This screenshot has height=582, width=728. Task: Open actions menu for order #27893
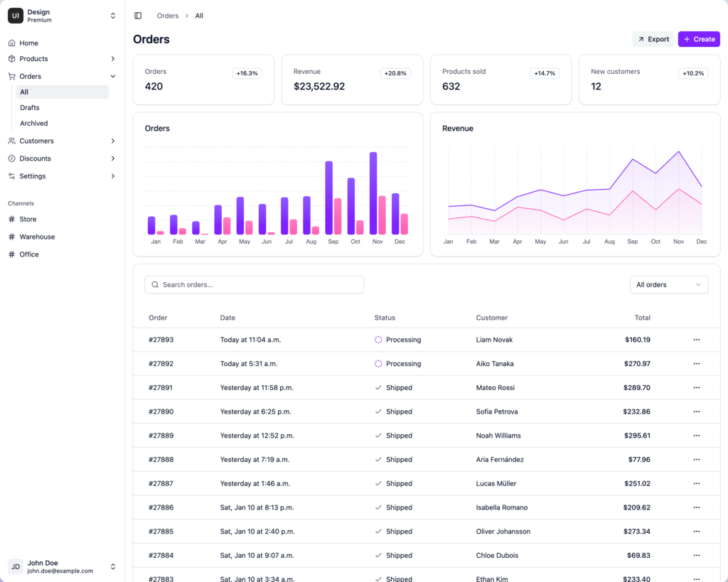point(696,340)
